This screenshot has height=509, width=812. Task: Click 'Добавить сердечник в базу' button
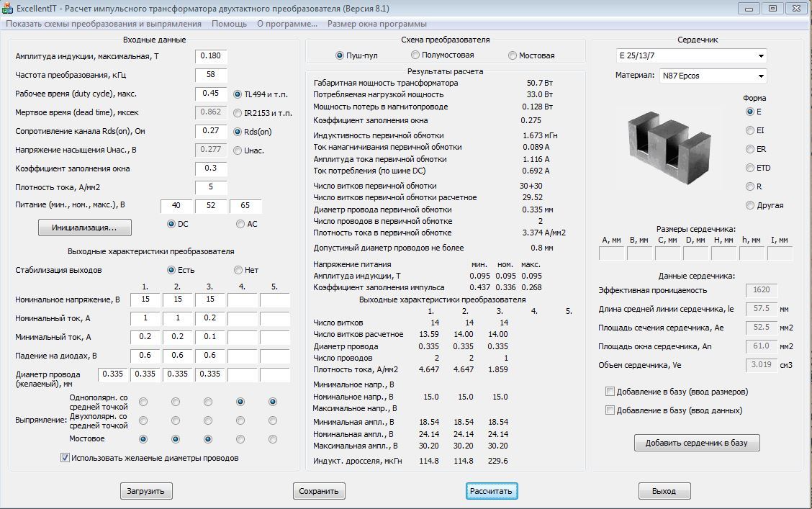click(x=697, y=443)
